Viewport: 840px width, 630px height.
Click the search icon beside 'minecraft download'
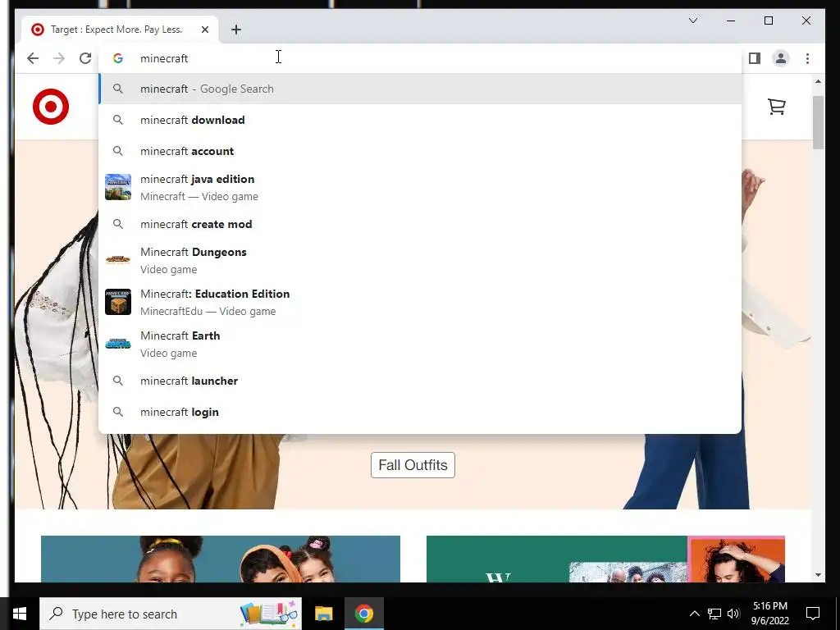[x=118, y=120]
